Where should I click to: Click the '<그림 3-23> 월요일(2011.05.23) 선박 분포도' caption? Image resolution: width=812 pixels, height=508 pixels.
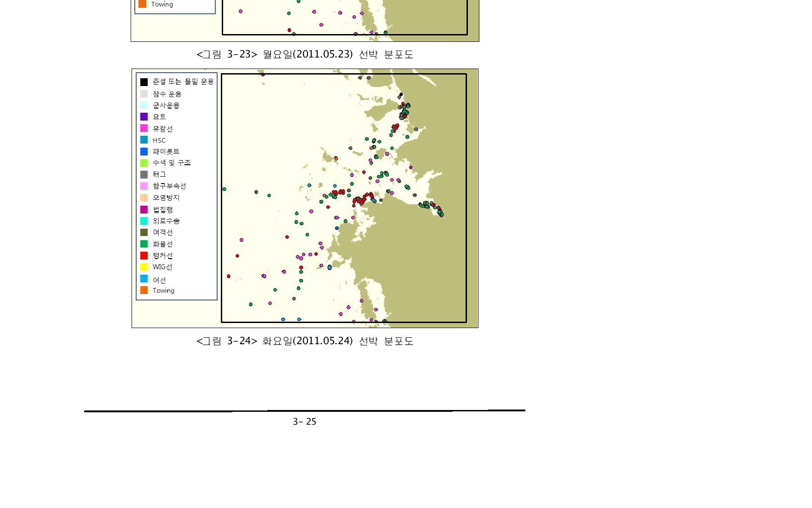(305, 54)
